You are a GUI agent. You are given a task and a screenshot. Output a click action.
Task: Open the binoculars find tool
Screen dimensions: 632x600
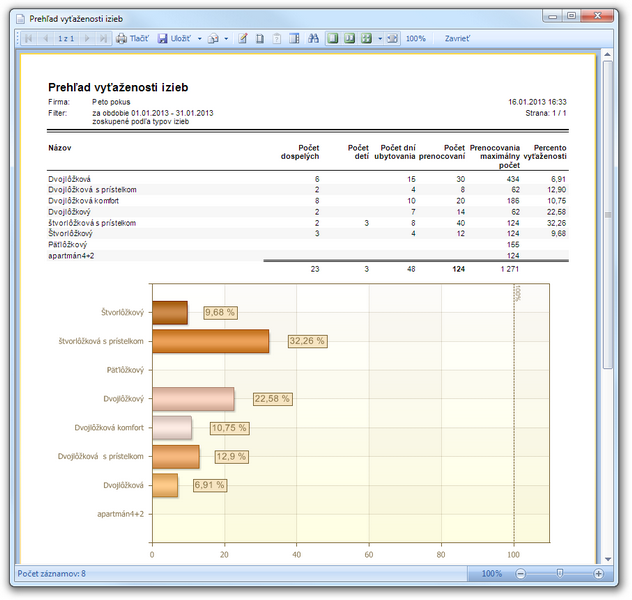tap(313, 39)
